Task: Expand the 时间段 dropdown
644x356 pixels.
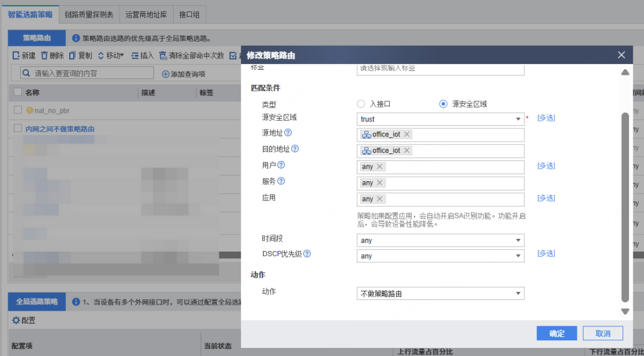Action: click(x=518, y=240)
